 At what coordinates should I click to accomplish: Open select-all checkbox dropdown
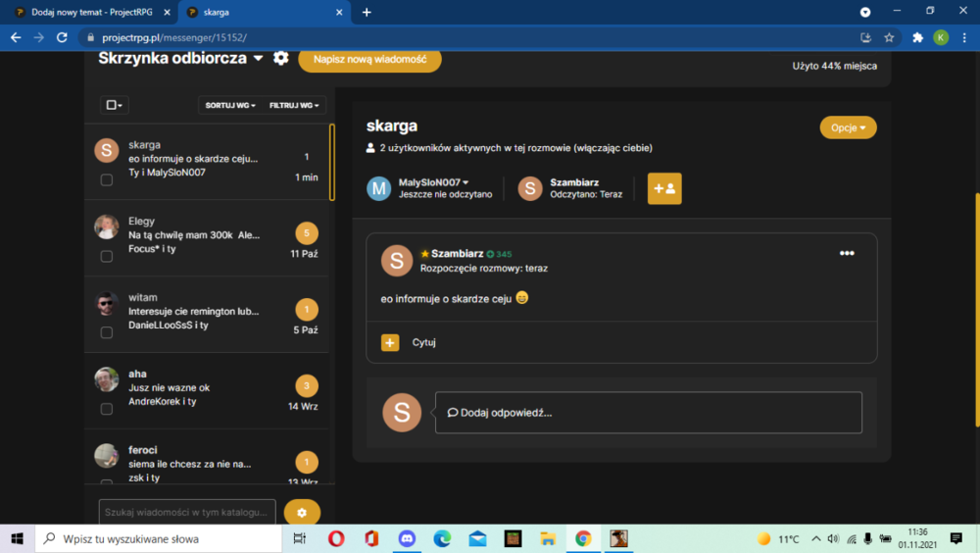click(115, 105)
